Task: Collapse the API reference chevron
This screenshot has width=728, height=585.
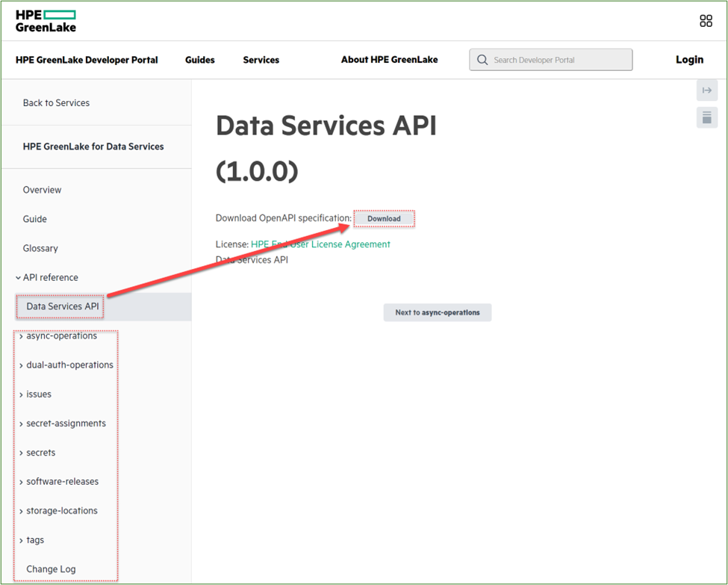Action: [18, 278]
